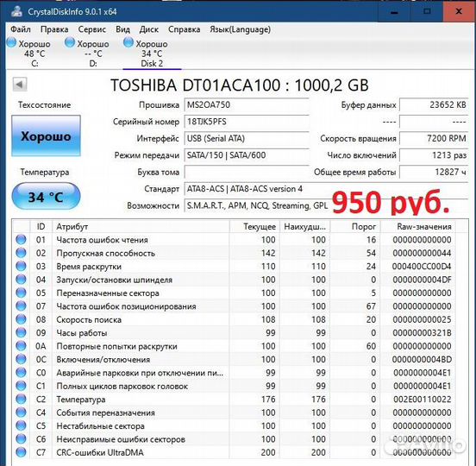
Task: Click status orb for attribute 03 spin-up time
Action: [21, 266]
